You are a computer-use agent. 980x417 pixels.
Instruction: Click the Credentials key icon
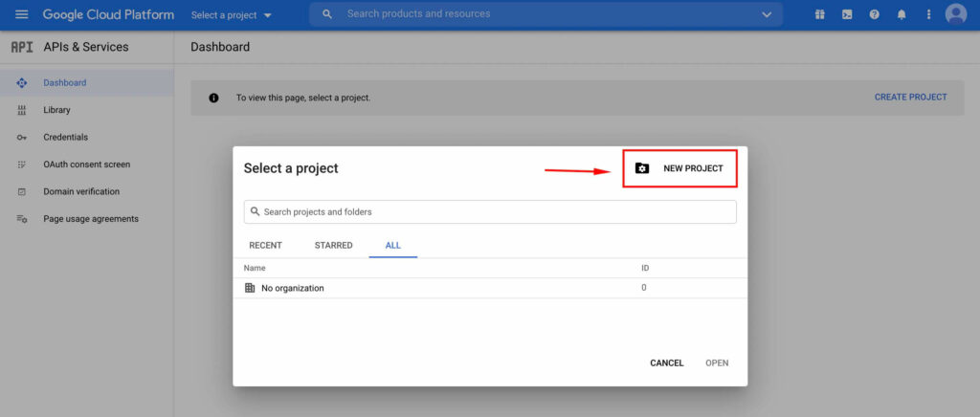[x=22, y=138]
